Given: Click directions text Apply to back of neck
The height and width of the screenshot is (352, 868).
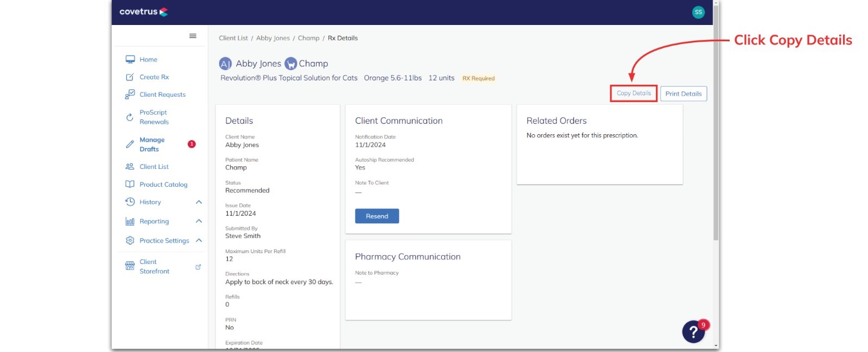Looking at the screenshot, I should tap(279, 282).
